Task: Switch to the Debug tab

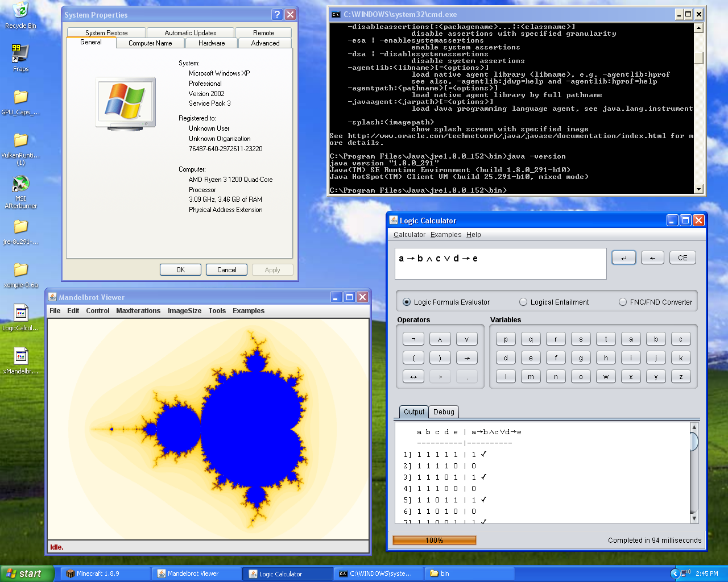Action: (x=444, y=412)
